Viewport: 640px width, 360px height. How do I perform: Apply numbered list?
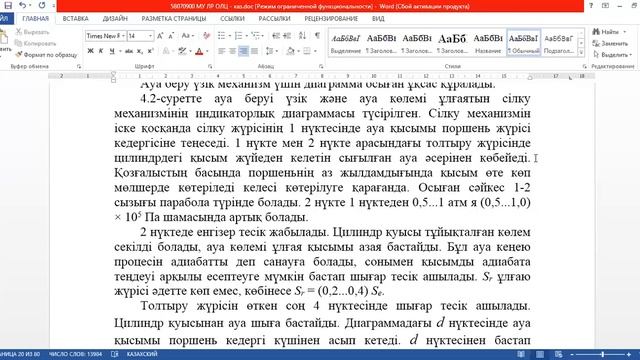tap(239, 36)
